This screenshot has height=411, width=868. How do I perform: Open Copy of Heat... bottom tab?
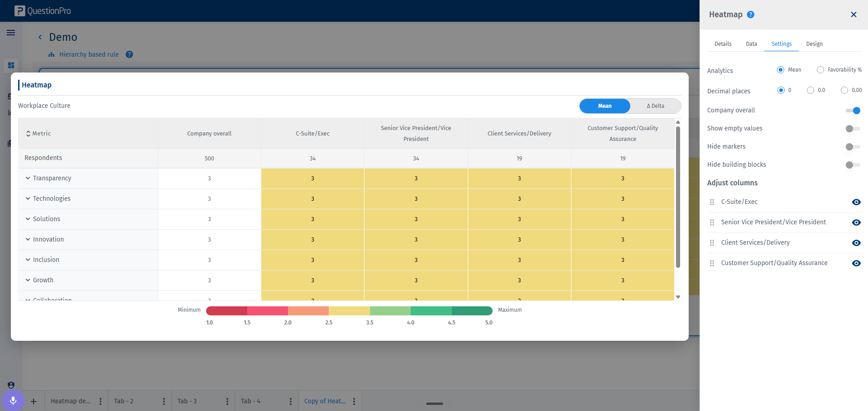(x=325, y=401)
